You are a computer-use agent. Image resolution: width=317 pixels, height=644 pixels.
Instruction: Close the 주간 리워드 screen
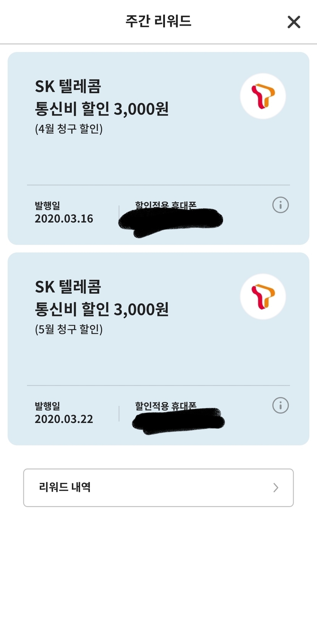pyautogui.click(x=294, y=22)
